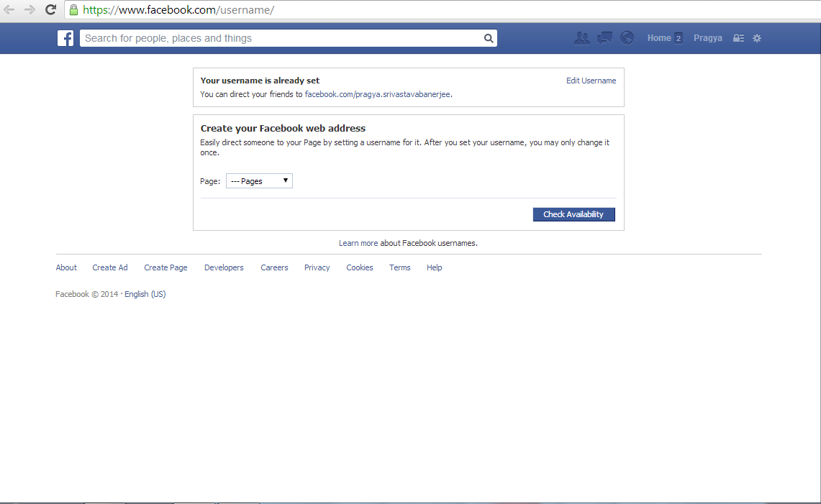Change language via English (US) link
Image resolution: width=821 pixels, height=504 pixels.
145,294
